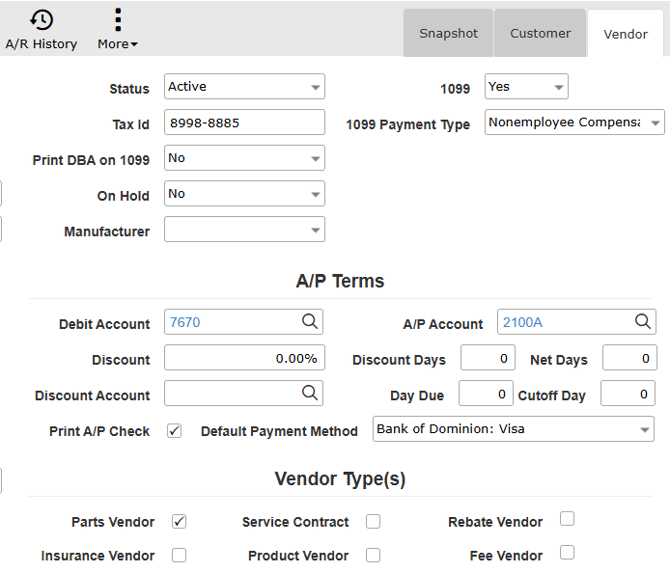The width and height of the screenshot is (670, 573).
Task: Uncheck the Parts Vendor checkbox
Action: pyautogui.click(x=179, y=522)
